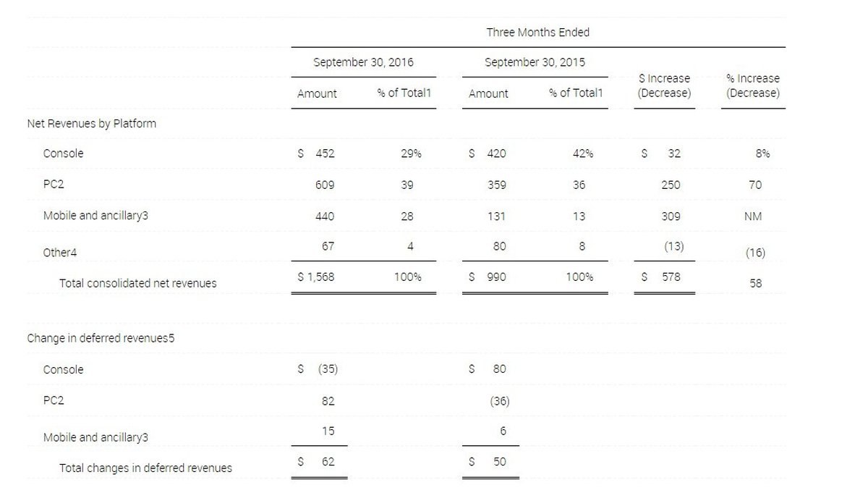Select the (16) percent decrease value
The width and height of the screenshot is (868, 493).
(x=754, y=253)
